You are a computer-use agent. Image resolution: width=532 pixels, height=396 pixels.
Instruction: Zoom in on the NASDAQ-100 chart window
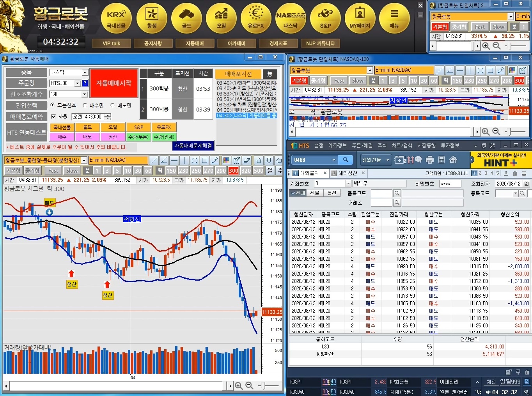pyautogui.click(x=486, y=132)
